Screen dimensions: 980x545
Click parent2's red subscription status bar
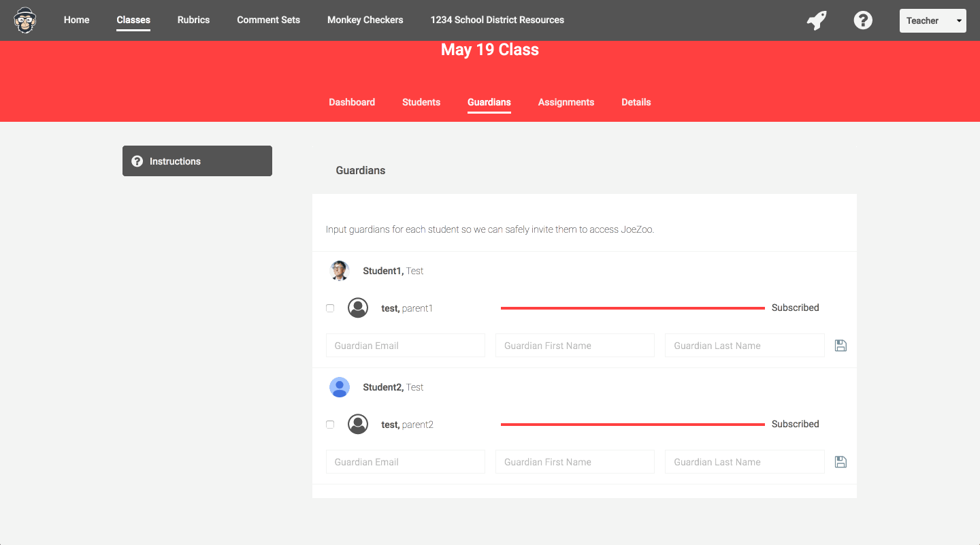tap(633, 425)
